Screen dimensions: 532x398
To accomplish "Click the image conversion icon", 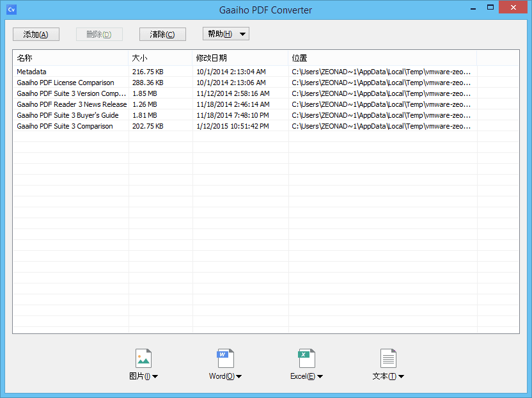I will click(x=144, y=358).
